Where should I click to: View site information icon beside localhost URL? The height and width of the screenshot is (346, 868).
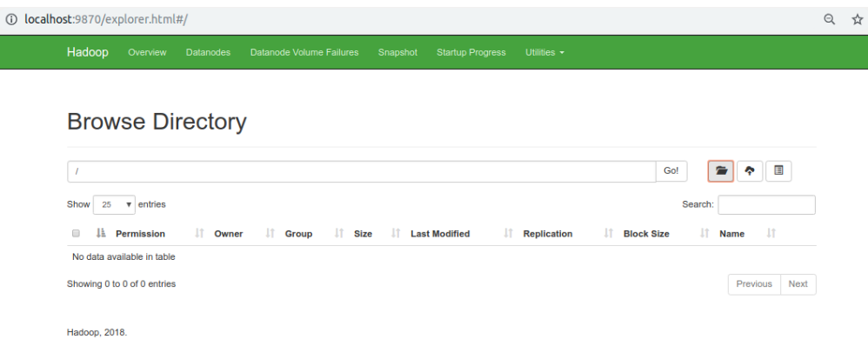pos(11,19)
